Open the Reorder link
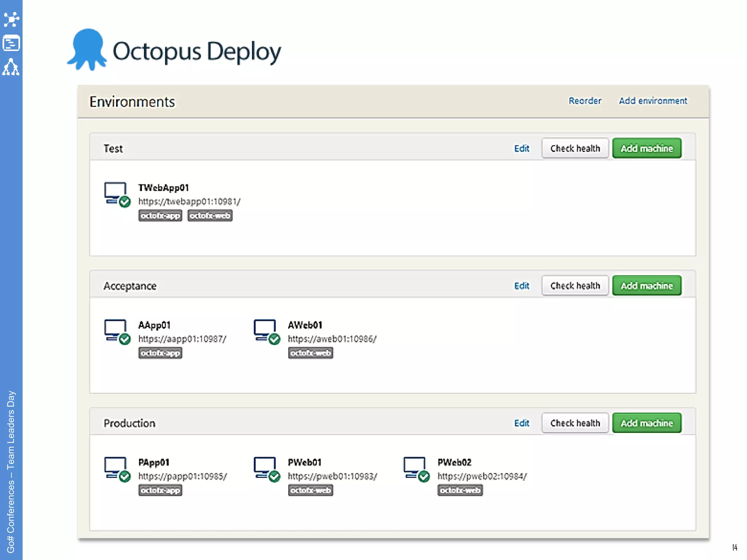 (x=585, y=101)
